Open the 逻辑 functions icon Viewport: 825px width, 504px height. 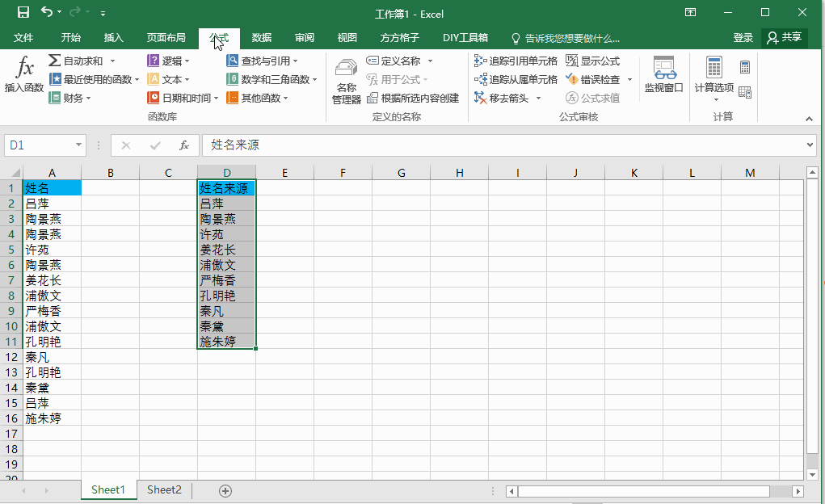click(153, 61)
